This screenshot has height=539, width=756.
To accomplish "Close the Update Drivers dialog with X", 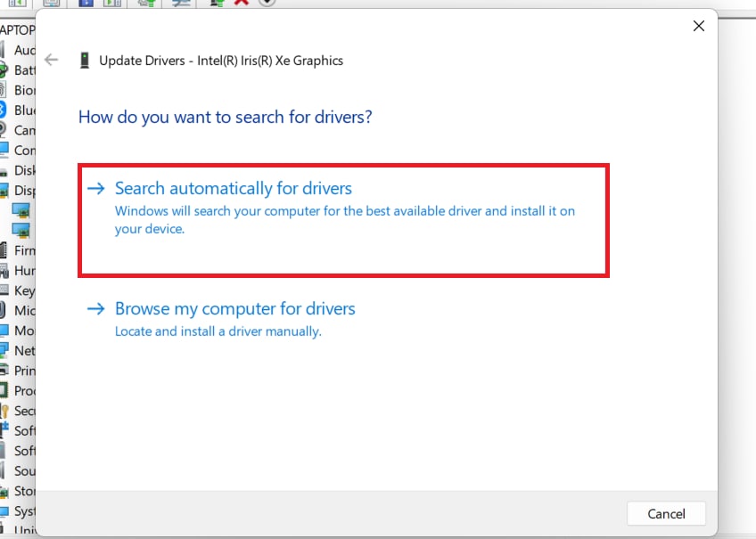I will 699,26.
